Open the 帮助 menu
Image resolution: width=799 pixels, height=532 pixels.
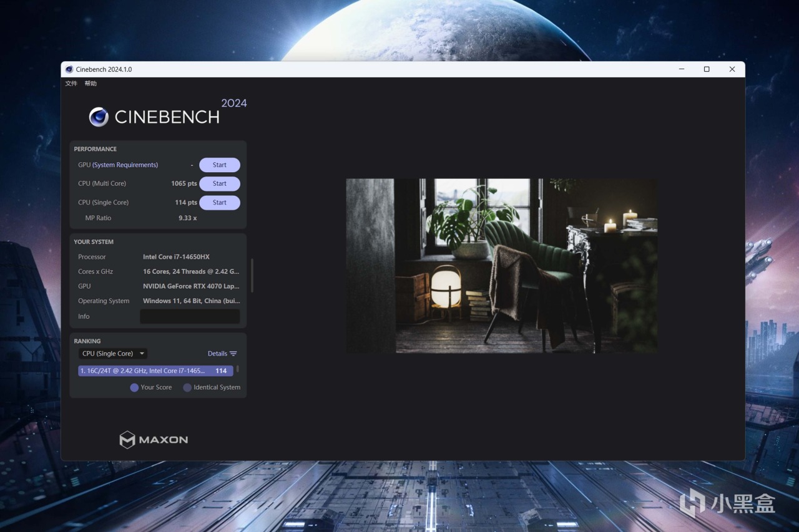91,84
